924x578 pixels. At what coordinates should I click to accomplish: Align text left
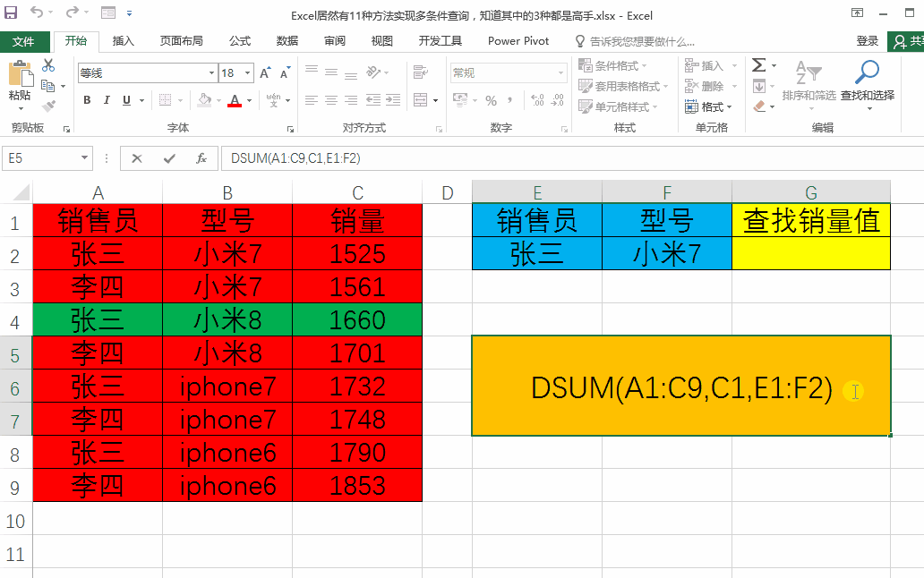(x=312, y=100)
